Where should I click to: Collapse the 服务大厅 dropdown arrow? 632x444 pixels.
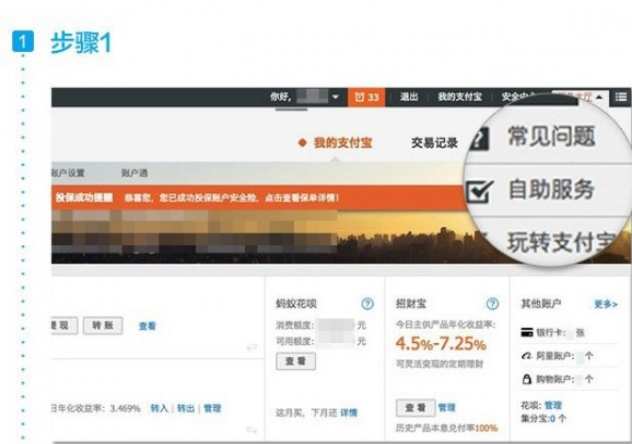coord(599,97)
